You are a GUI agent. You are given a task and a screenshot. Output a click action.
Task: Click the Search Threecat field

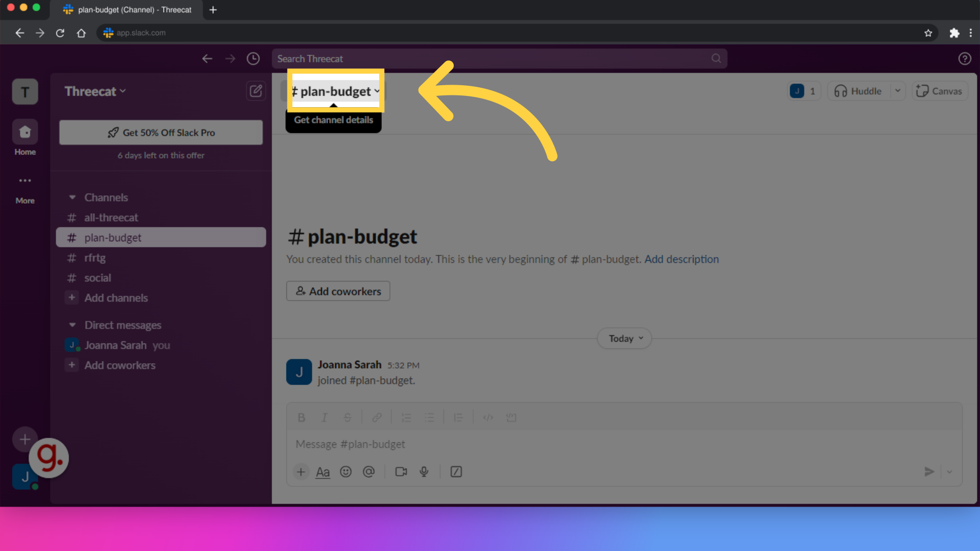click(x=499, y=59)
